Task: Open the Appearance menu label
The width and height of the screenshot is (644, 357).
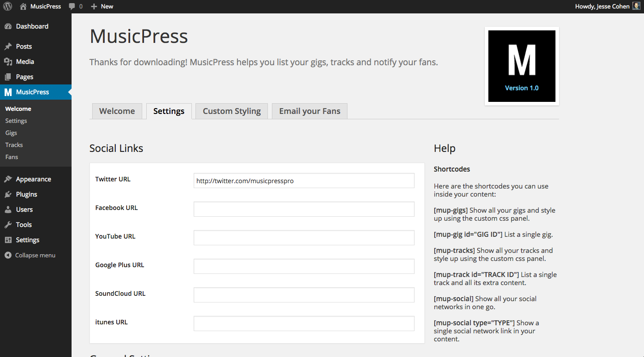Action: click(34, 179)
